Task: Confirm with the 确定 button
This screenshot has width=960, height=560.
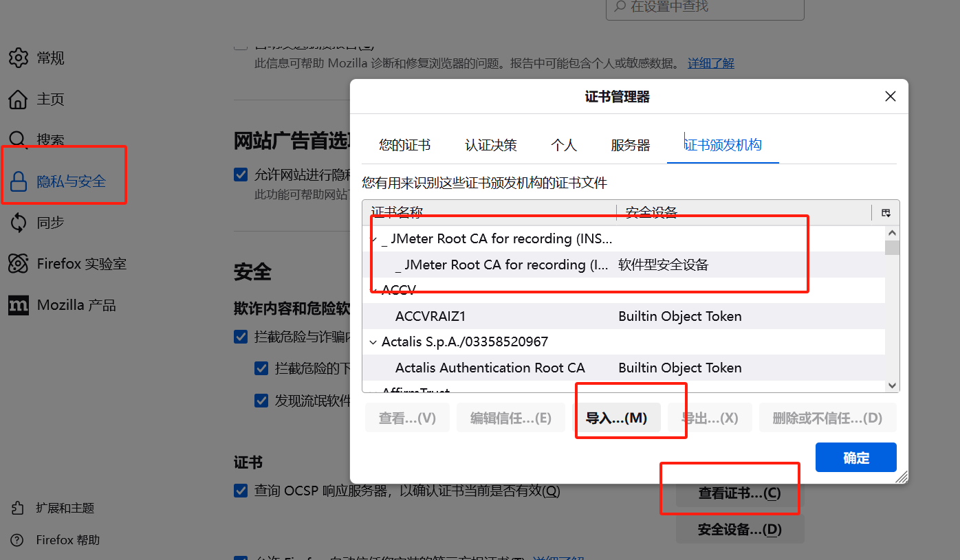Action: (x=856, y=458)
